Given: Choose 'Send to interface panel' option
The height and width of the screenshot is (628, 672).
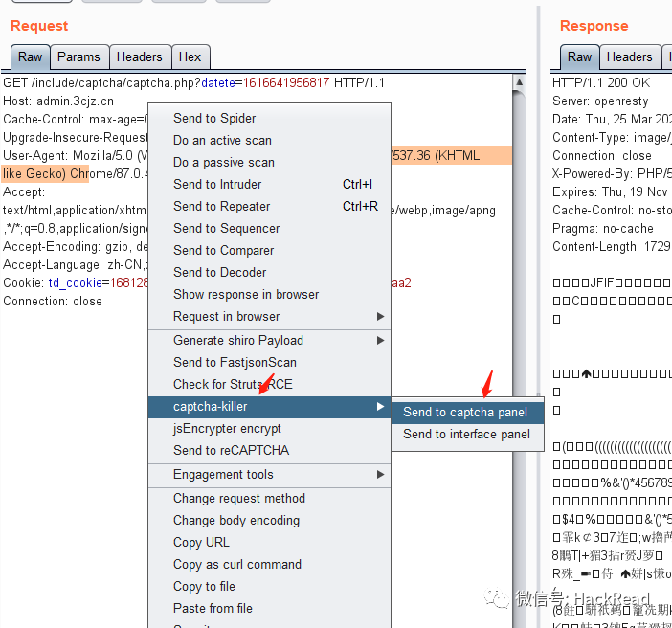Looking at the screenshot, I should tap(466, 434).
